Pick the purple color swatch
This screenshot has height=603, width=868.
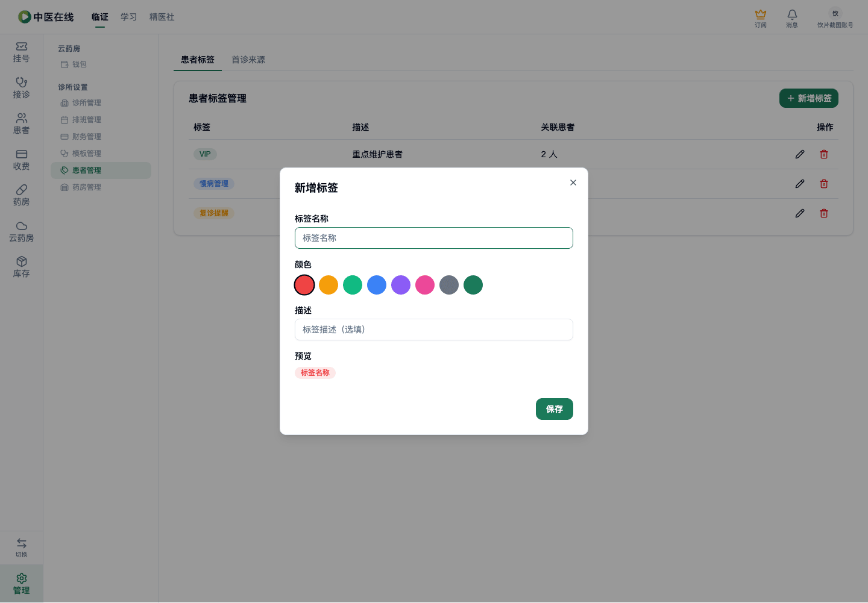(x=401, y=285)
